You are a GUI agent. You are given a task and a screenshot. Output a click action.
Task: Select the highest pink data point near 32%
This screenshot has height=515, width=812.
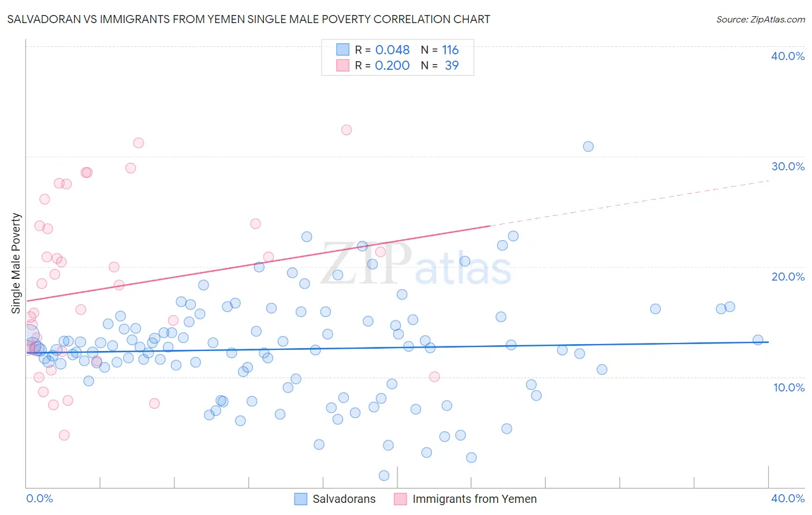pos(347,130)
